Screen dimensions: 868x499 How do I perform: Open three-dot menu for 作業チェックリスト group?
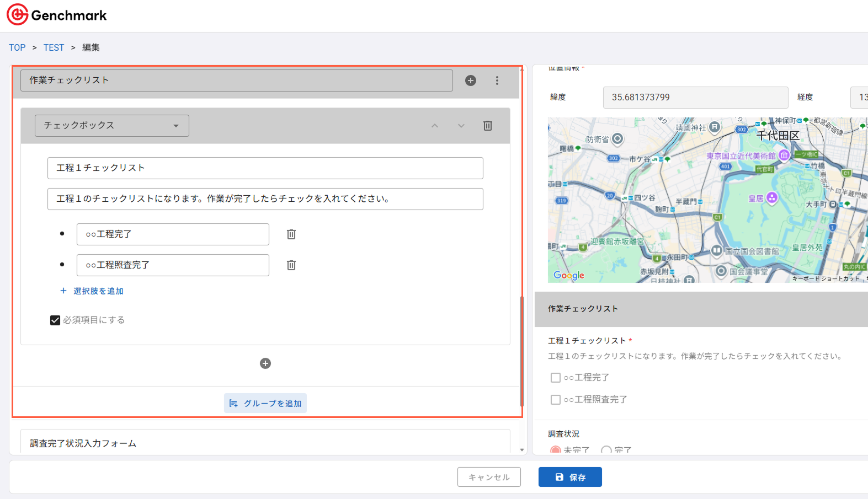(x=497, y=81)
